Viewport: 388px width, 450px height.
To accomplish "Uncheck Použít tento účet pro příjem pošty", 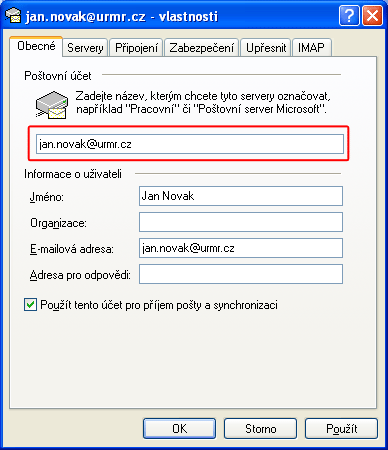I will (x=30, y=305).
